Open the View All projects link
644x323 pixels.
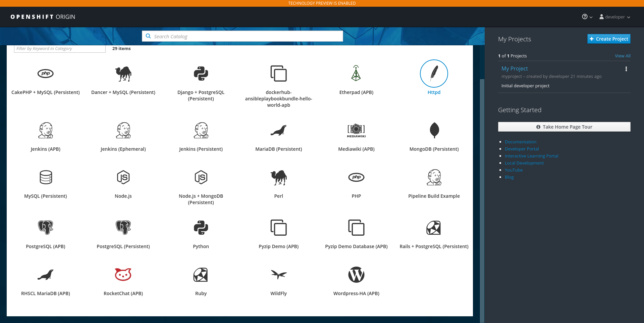tap(623, 56)
